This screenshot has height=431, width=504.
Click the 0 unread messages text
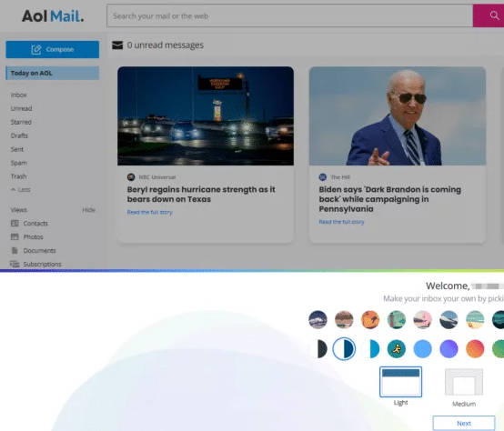[x=166, y=45]
